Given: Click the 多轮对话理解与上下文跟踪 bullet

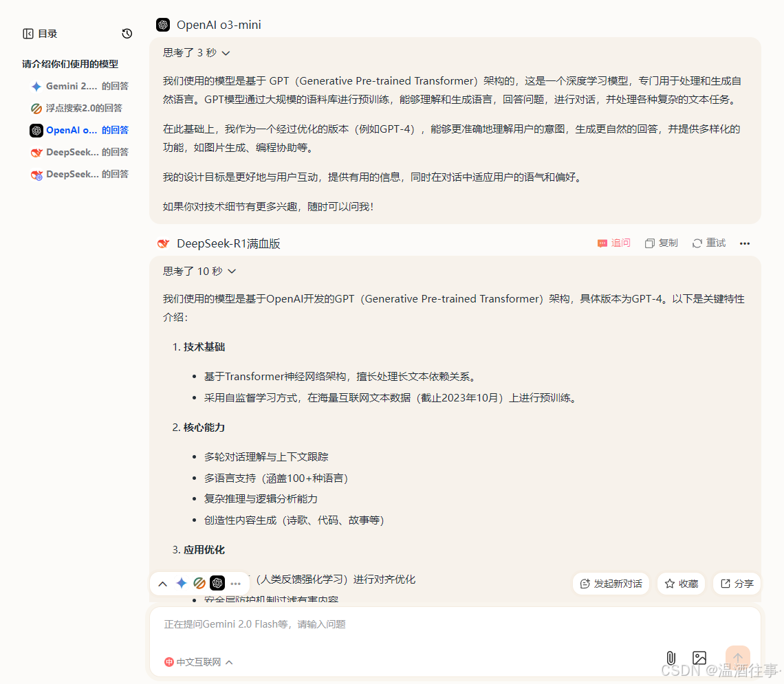Looking at the screenshot, I should click(266, 456).
